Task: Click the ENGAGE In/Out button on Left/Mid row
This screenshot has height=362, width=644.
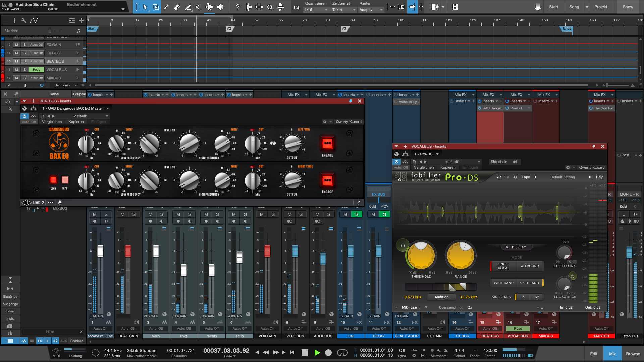Action: pyautogui.click(x=327, y=143)
